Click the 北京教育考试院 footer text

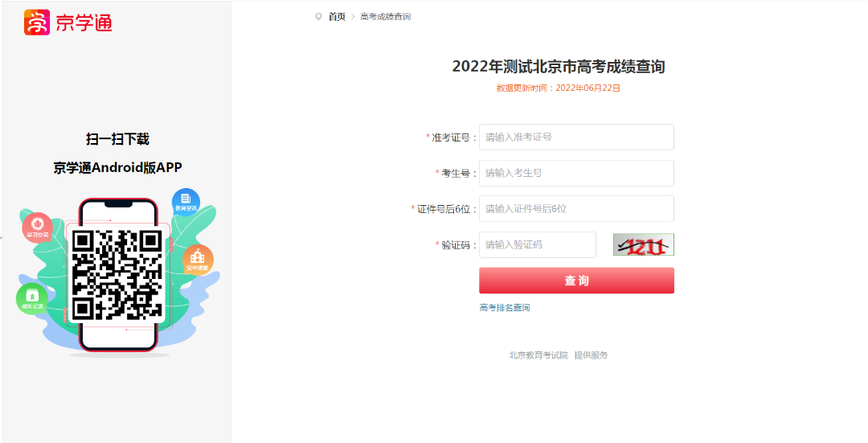tap(538, 355)
